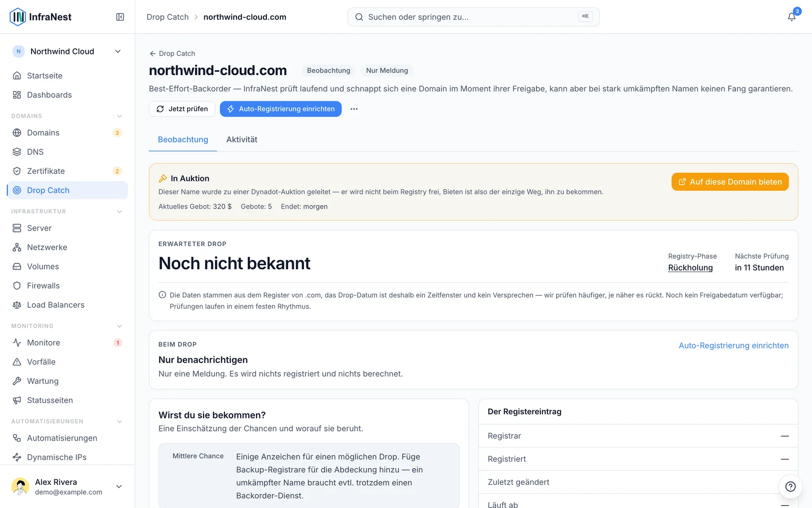
Task: Click the Registrar row in Registereintrag
Action: pos(638,436)
